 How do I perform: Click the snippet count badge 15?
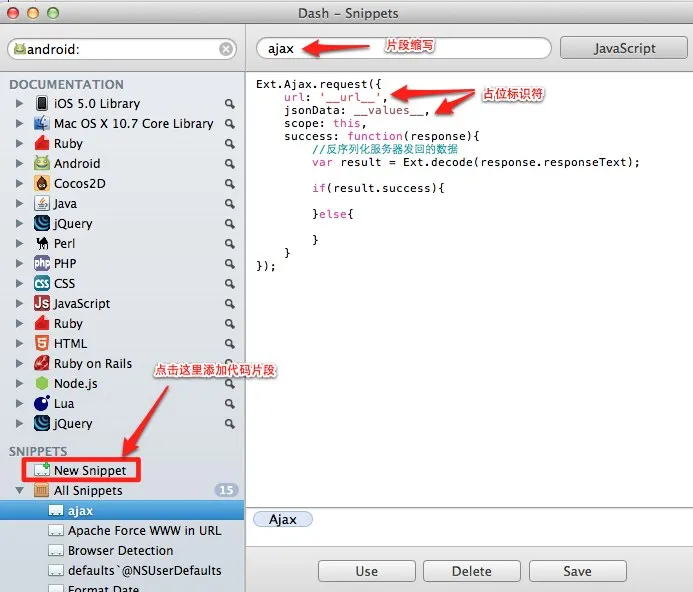click(226, 490)
